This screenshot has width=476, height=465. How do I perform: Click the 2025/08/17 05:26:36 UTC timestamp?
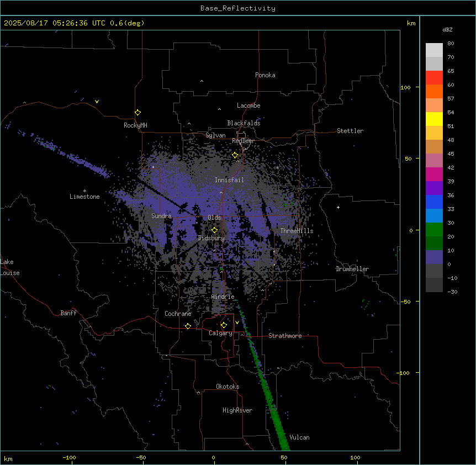[x=55, y=23]
